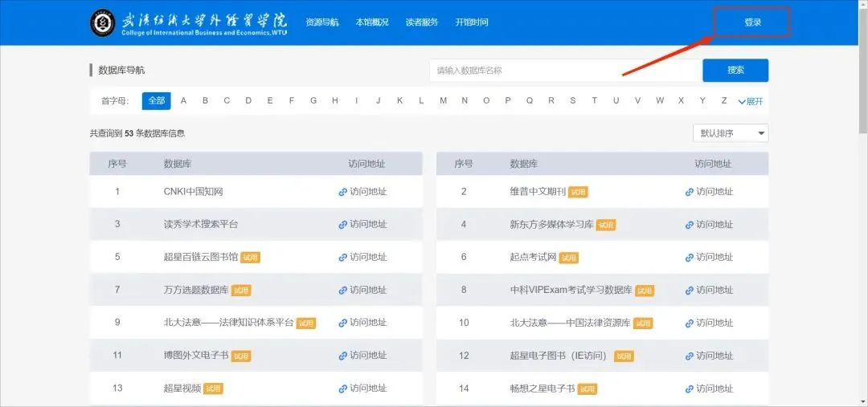868x407 pixels.
Task: Filter databases by letter A
Action: pos(184,100)
